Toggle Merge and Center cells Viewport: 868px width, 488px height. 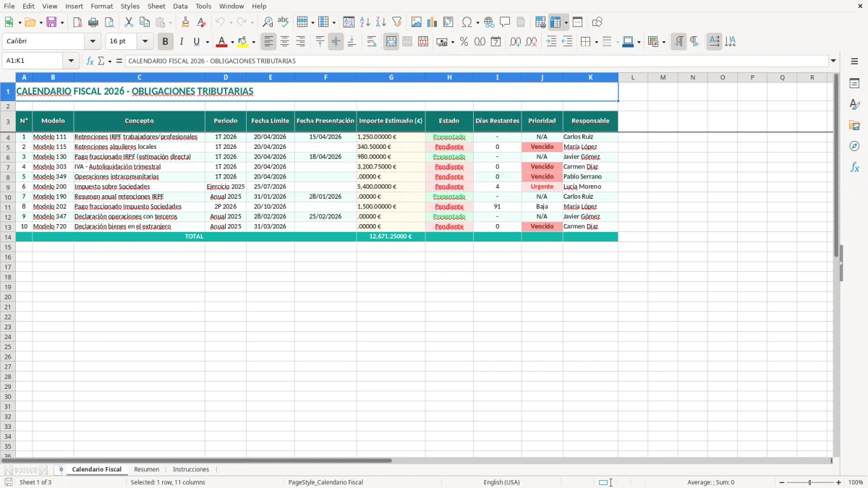(391, 42)
